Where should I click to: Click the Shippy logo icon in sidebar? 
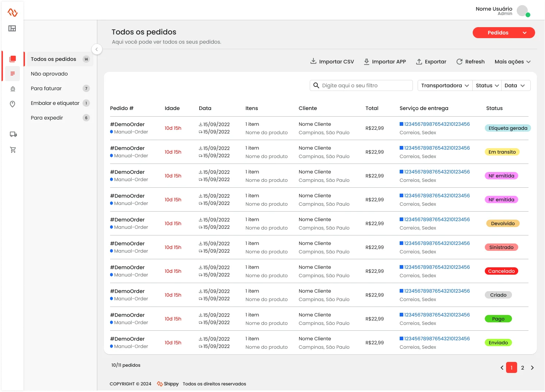tap(12, 12)
